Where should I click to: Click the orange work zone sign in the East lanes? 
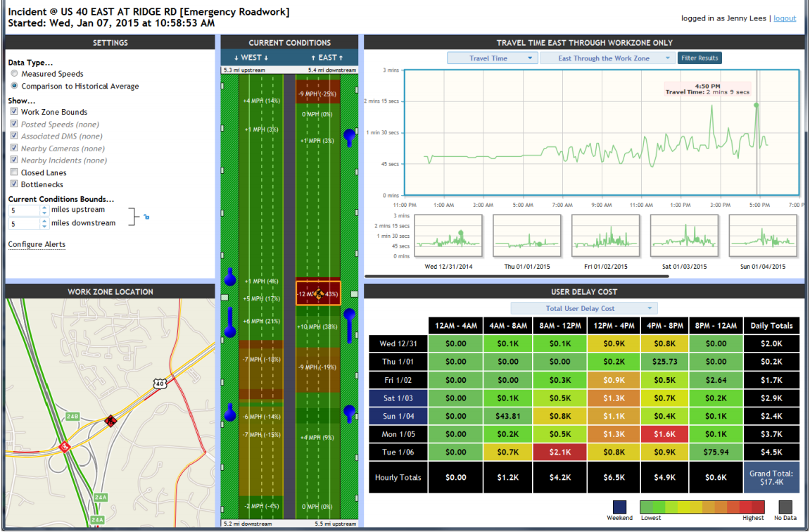click(x=318, y=293)
